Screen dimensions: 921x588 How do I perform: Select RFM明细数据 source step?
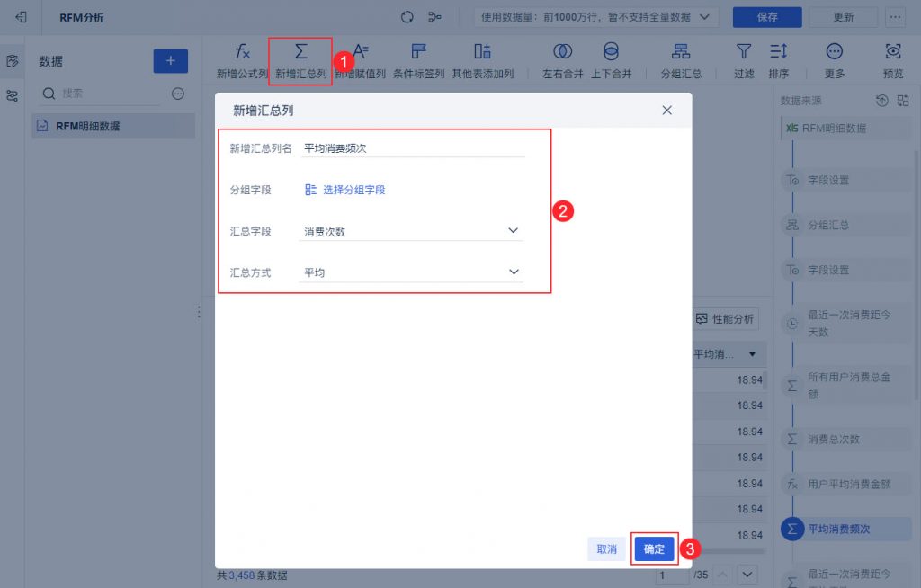tap(845, 128)
